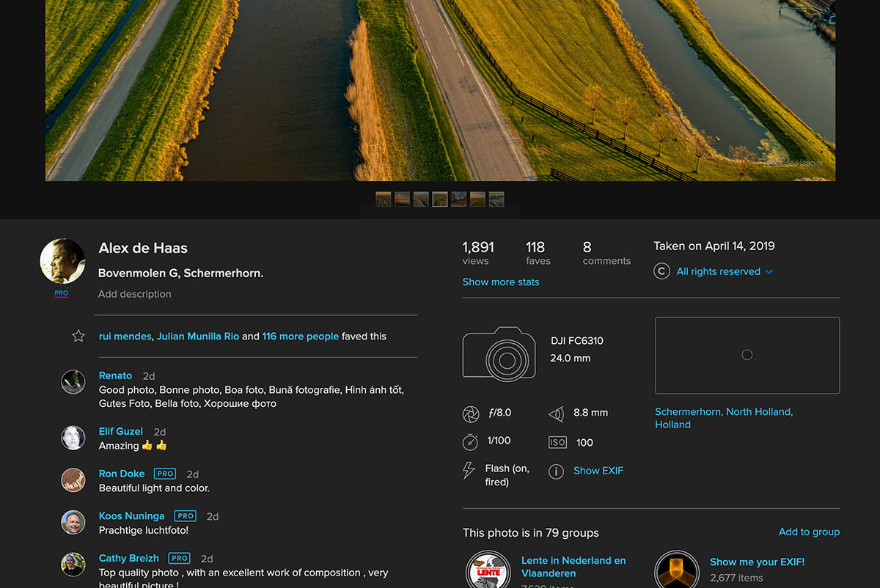
Task: Click the camera icon in the EXIF panel
Action: click(x=499, y=354)
